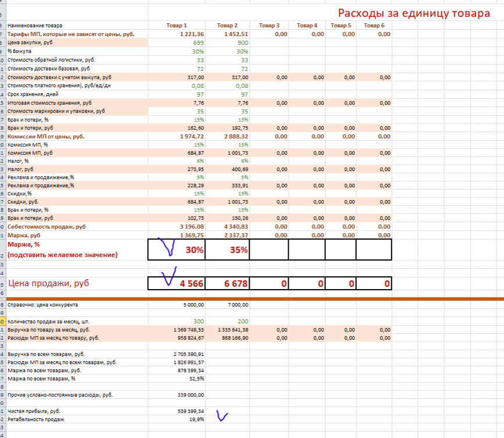Select the 'Комиссия МП, %' label
The image size is (504, 438).
27,145
